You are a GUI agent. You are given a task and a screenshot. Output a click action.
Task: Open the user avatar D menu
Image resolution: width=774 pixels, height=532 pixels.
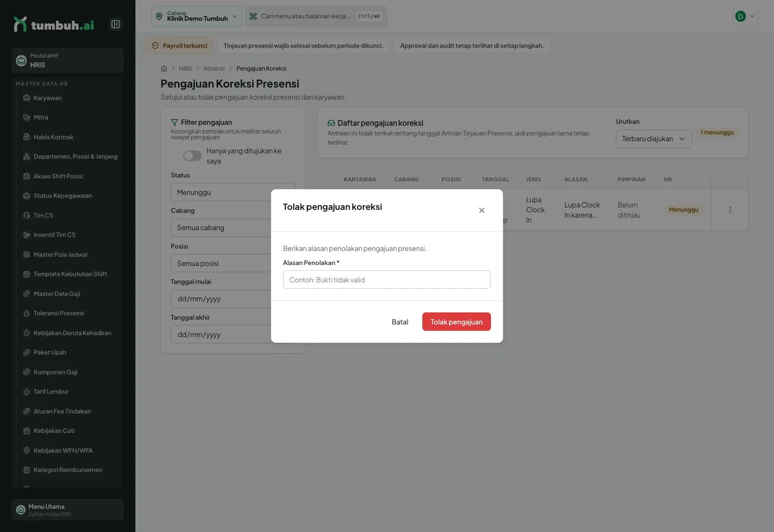point(745,16)
